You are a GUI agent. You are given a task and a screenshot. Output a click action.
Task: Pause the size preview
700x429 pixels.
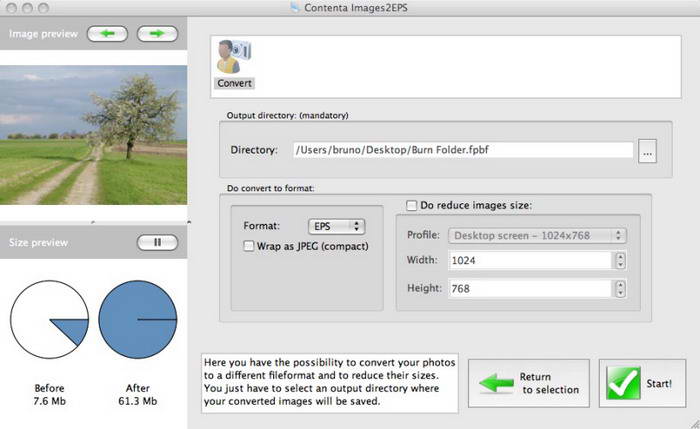(157, 242)
